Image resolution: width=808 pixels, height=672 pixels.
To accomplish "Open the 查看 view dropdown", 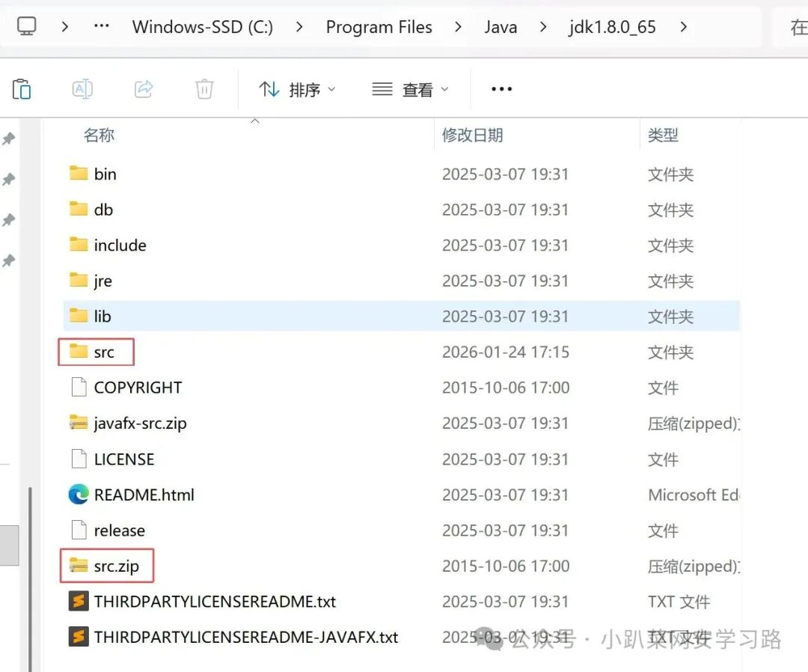I will 410,90.
